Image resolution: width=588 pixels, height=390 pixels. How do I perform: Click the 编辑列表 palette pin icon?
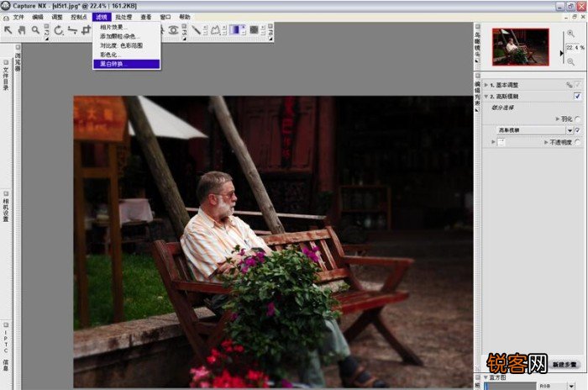click(x=477, y=76)
